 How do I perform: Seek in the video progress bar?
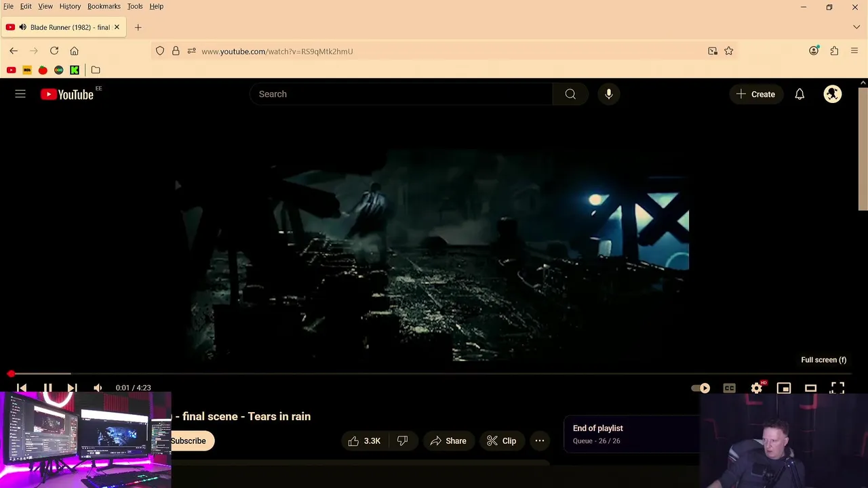[431, 373]
